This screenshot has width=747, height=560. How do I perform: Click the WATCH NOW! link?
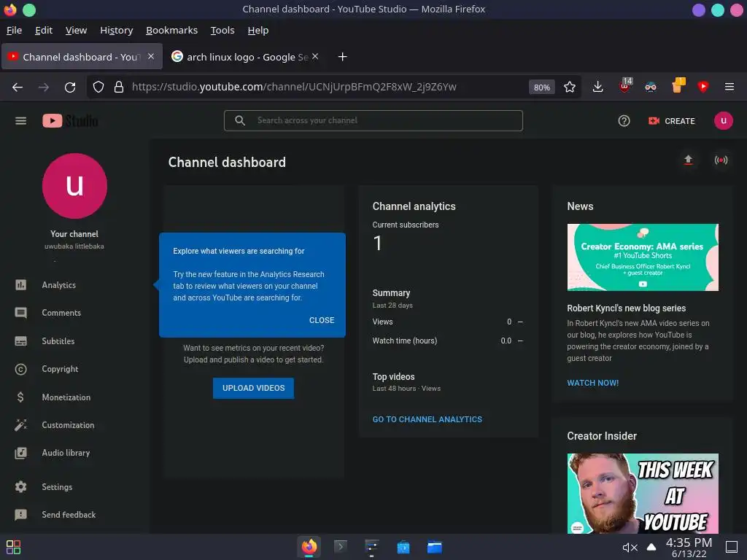592,383
